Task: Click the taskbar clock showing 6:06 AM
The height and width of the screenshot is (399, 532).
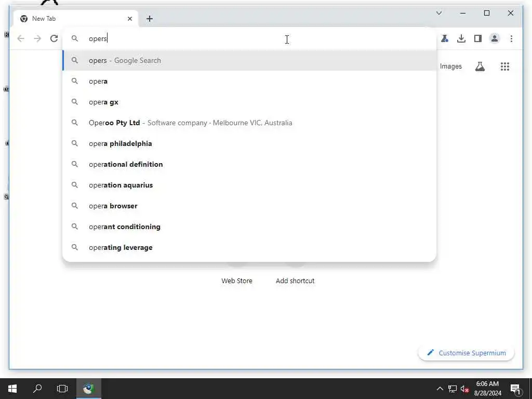Action: coord(487,389)
